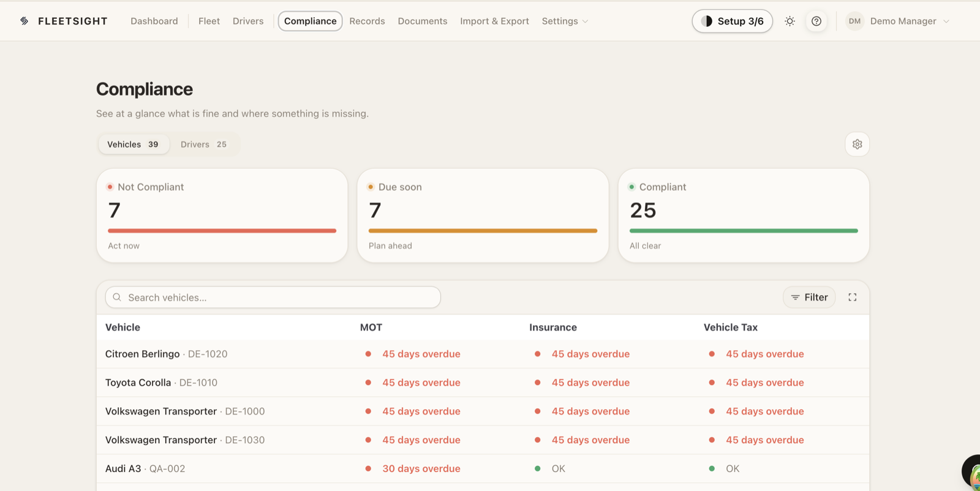980x491 pixels.
Task: Open the Citroen Berlingo DE-1020 row
Action: click(x=483, y=354)
